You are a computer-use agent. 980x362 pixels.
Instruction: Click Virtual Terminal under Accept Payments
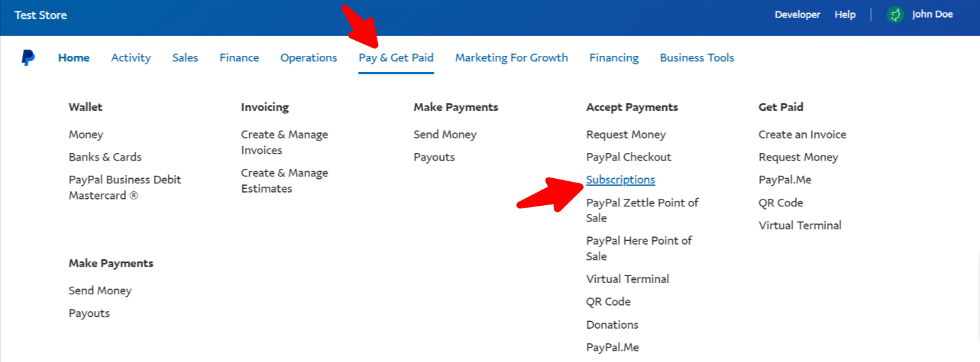[628, 279]
